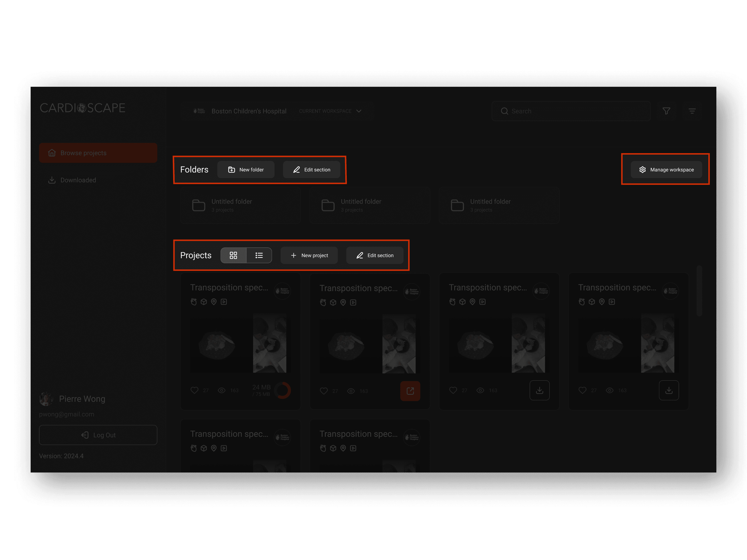Switch projects to list view
The image size is (747, 560).
259,255
